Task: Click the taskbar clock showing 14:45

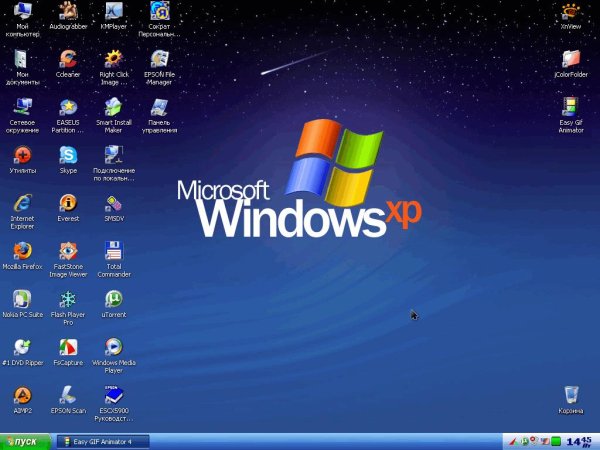Action: tap(579, 442)
